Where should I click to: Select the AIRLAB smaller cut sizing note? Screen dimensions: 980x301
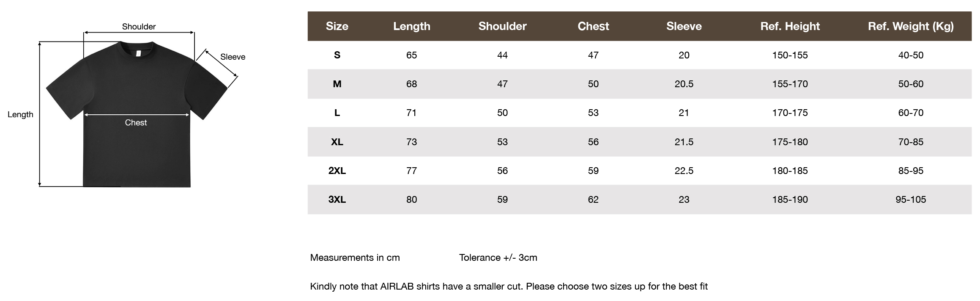tap(509, 286)
